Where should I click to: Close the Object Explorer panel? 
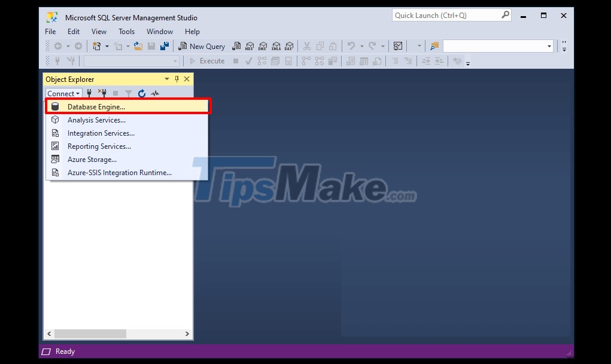click(x=187, y=79)
